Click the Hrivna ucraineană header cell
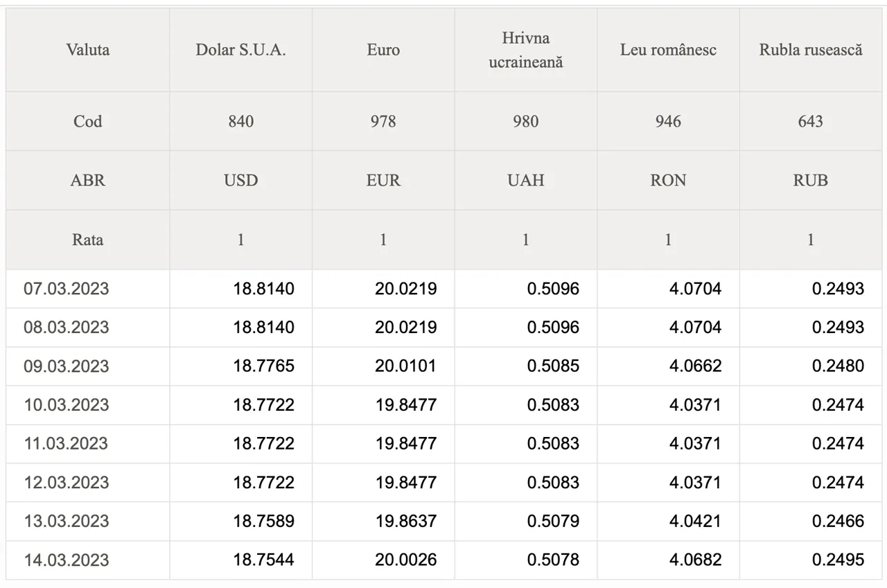Viewport: 887px width, 588px height. (526, 50)
